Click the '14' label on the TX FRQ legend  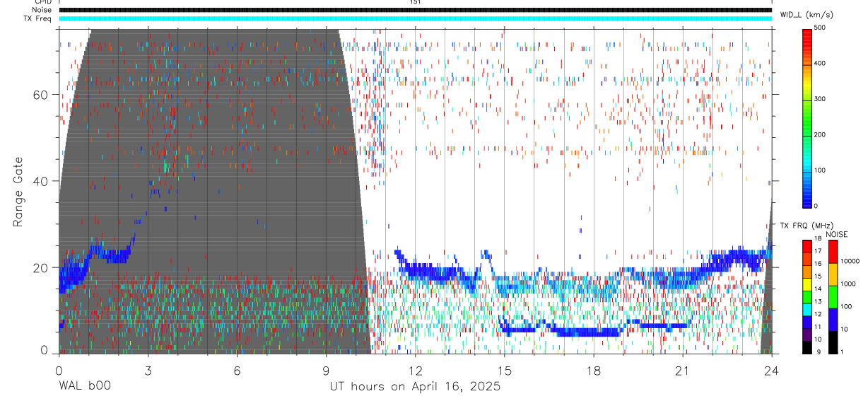click(x=819, y=289)
